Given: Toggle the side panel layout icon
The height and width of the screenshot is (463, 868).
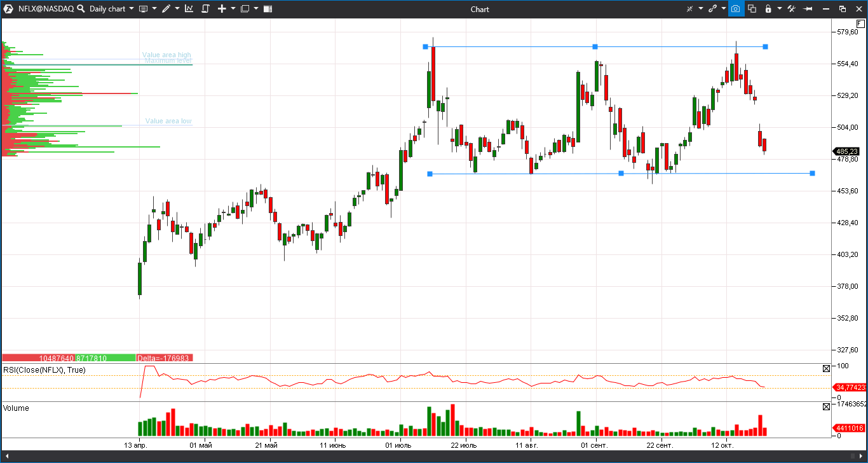Looking at the screenshot, I should pyautogui.click(x=268, y=9).
